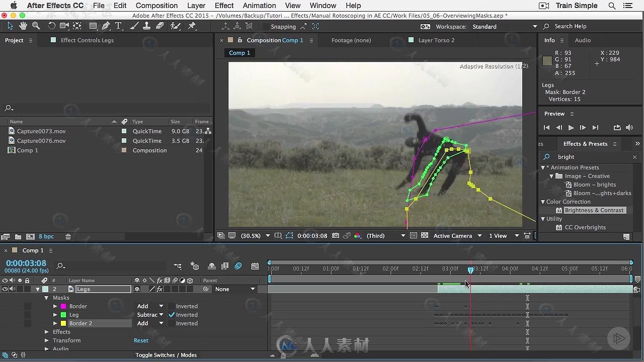
Task: Open the Graph Editor icon
Action: pos(255,266)
